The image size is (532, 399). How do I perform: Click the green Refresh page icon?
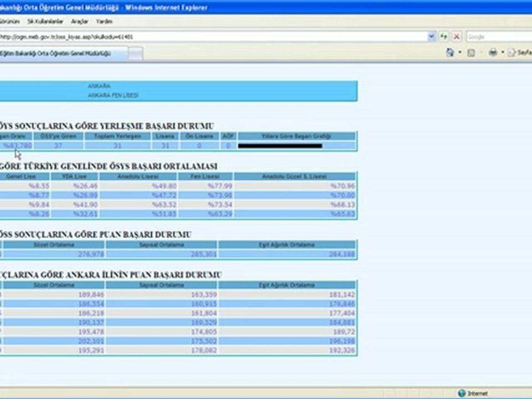click(x=444, y=37)
